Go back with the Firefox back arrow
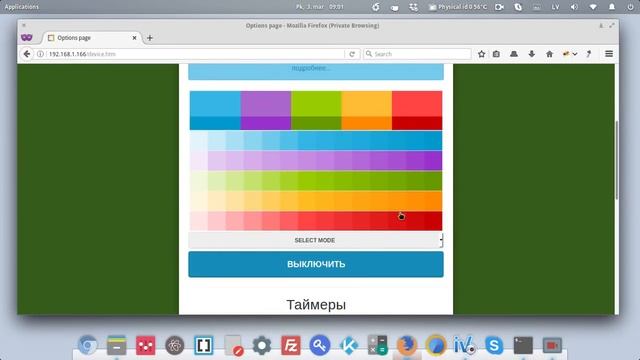This screenshot has width=640, height=360. (x=27, y=54)
